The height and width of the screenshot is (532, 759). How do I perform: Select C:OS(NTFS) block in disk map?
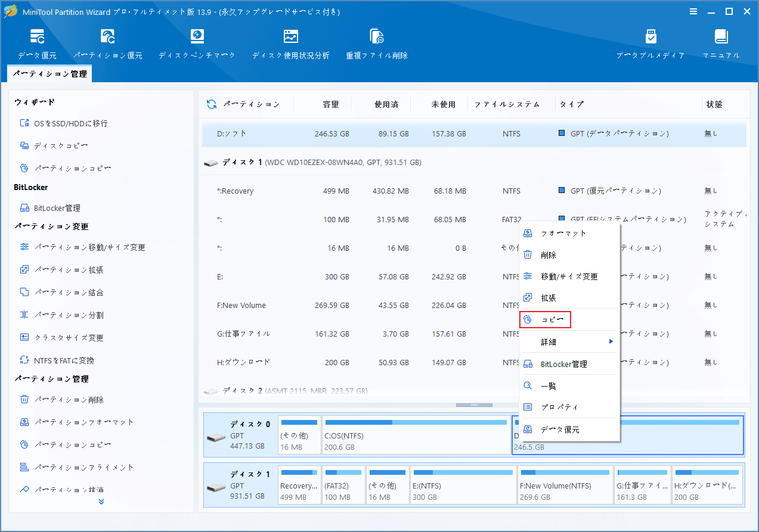pos(416,435)
